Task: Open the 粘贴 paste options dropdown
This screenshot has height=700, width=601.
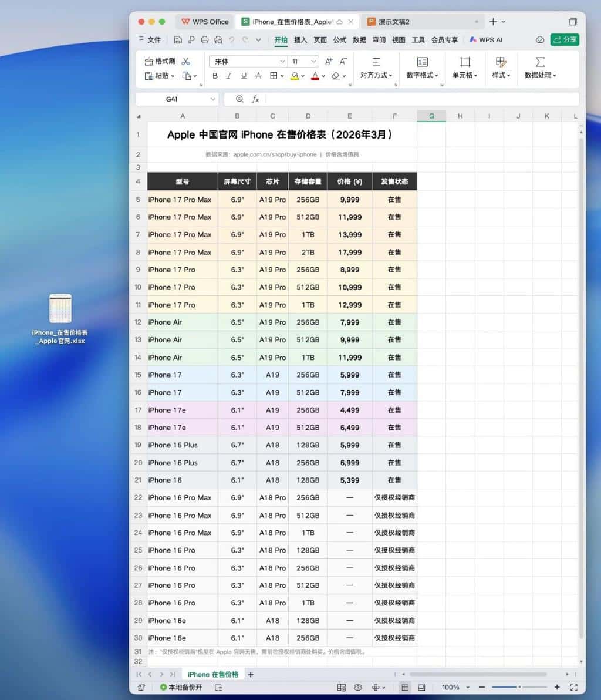Action: point(173,76)
